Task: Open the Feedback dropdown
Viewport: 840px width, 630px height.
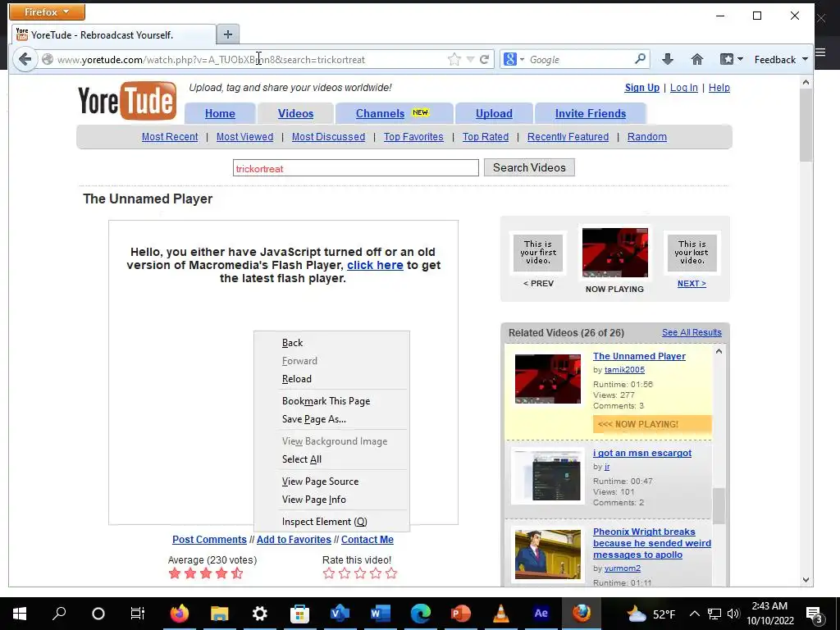Action: click(x=781, y=59)
